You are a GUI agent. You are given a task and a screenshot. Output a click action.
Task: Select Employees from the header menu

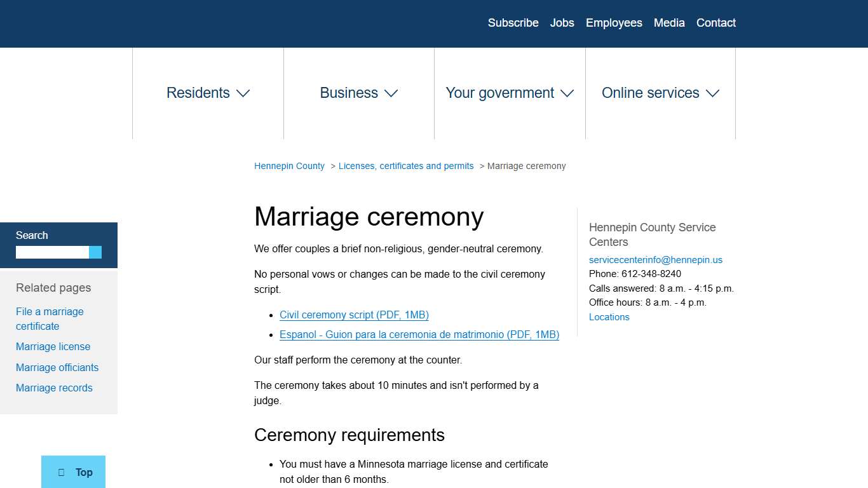point(614,23)
